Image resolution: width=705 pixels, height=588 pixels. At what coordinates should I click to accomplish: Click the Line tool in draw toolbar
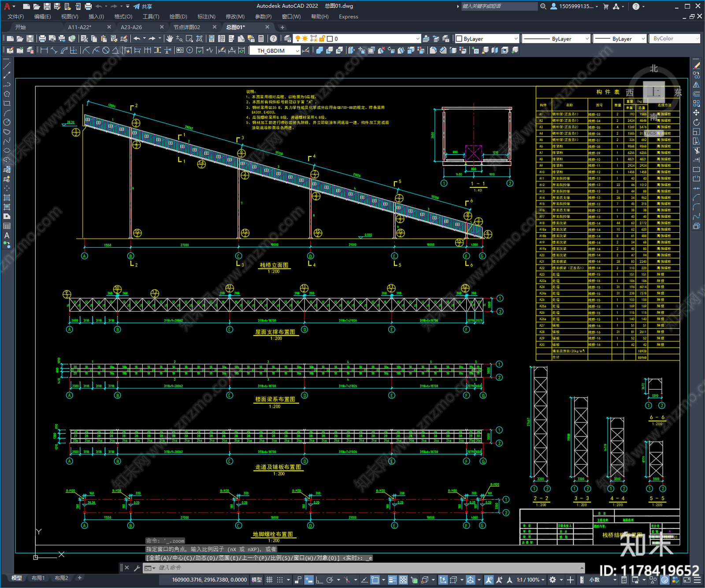[7, 66]
